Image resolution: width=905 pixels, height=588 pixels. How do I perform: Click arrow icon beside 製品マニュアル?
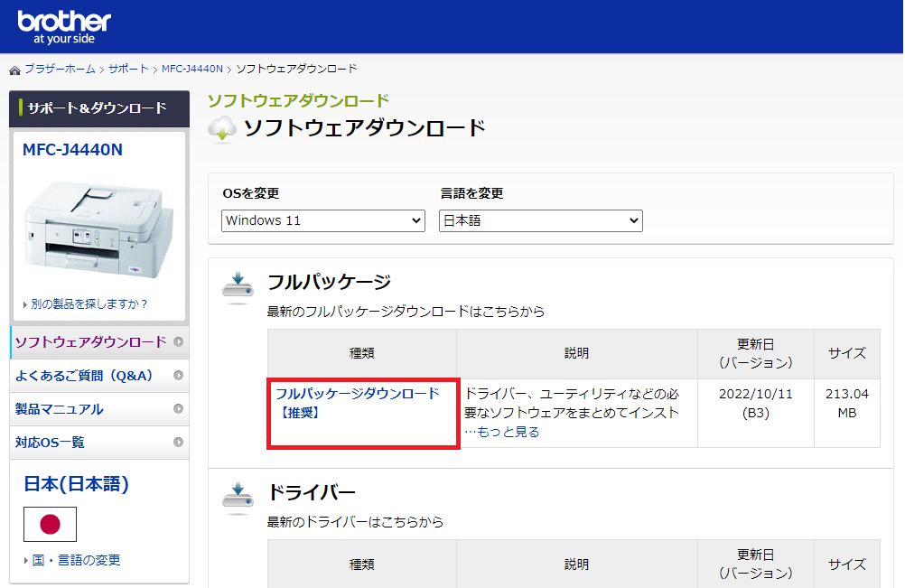tap(178, 409)
